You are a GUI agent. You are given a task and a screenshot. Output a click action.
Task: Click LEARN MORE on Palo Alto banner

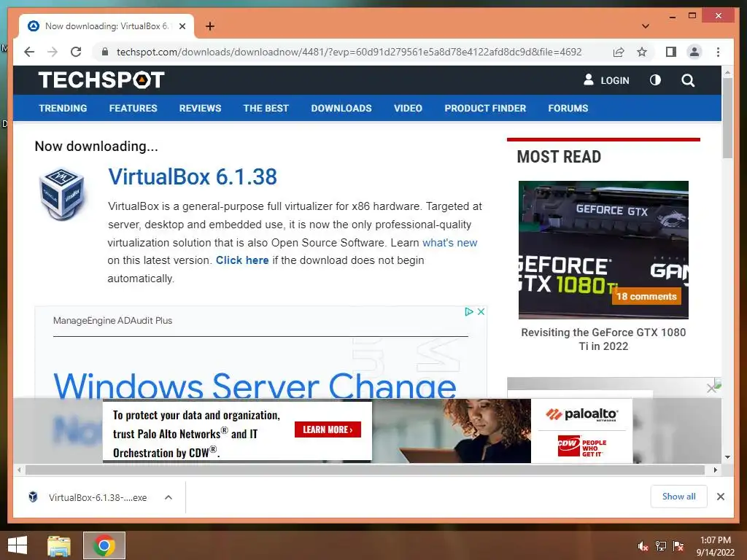(x=328, y=429)
